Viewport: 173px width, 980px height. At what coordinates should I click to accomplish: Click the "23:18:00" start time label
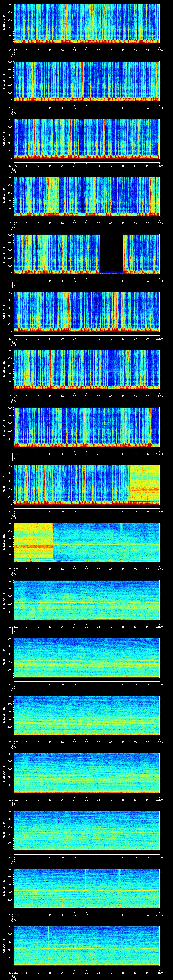pos(13,281)
